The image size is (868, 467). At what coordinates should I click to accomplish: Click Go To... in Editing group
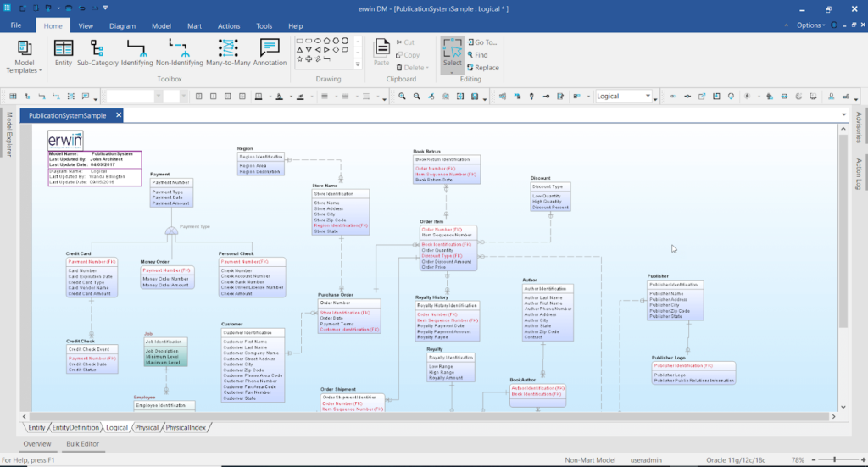(x=482, y=42)
